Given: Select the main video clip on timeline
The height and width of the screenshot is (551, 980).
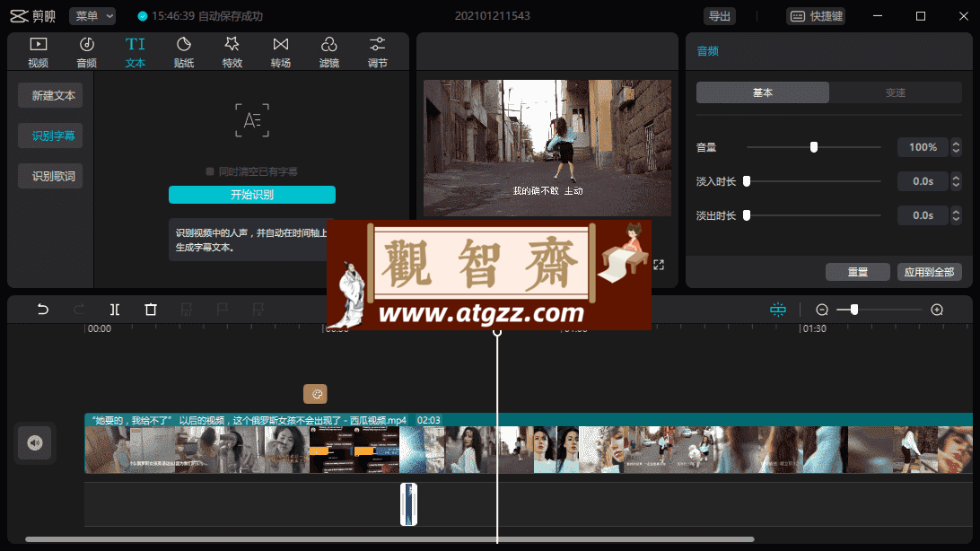Looking at the screenshot, I should 528,443.
